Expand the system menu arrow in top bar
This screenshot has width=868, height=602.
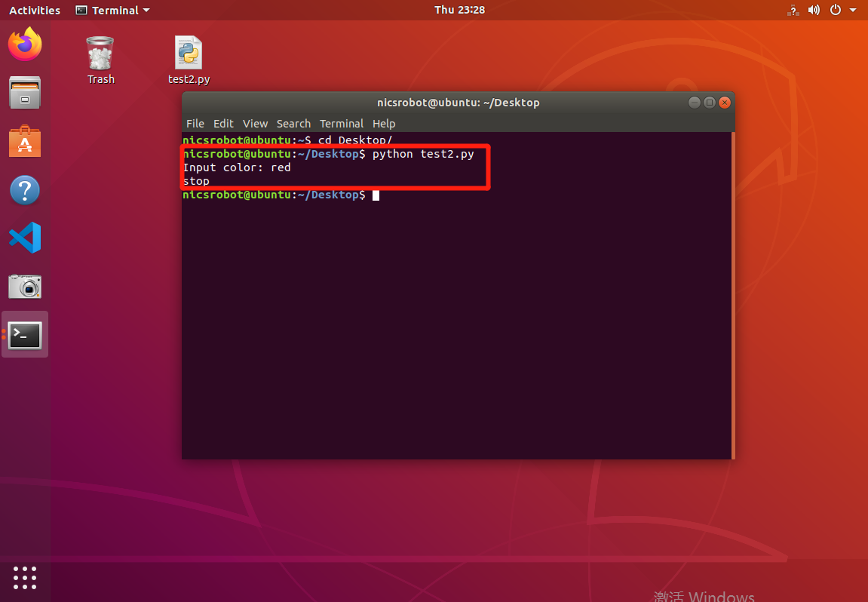coord(852,10)
